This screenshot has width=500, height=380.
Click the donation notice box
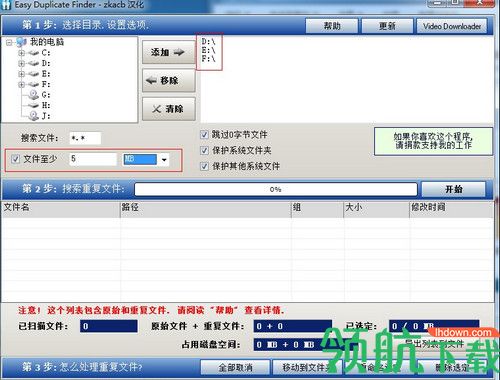(x=433, y=141)
